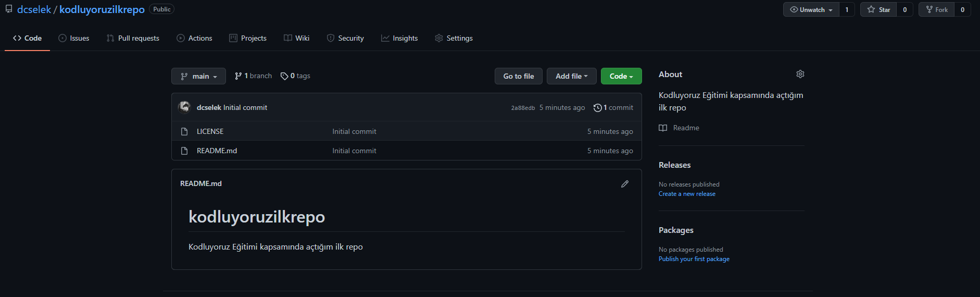Open commit hash 2a88edb
This screenshot has width=980, height=297.
click(x=523, y=108)
